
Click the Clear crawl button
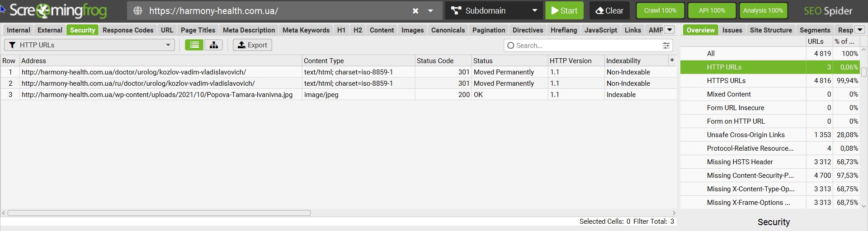(x=609, y=11)
